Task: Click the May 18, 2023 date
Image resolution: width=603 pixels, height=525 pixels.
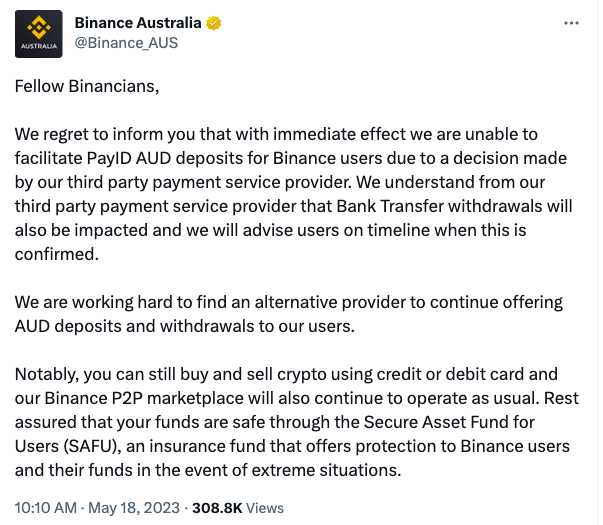Action: coord(134,508)
